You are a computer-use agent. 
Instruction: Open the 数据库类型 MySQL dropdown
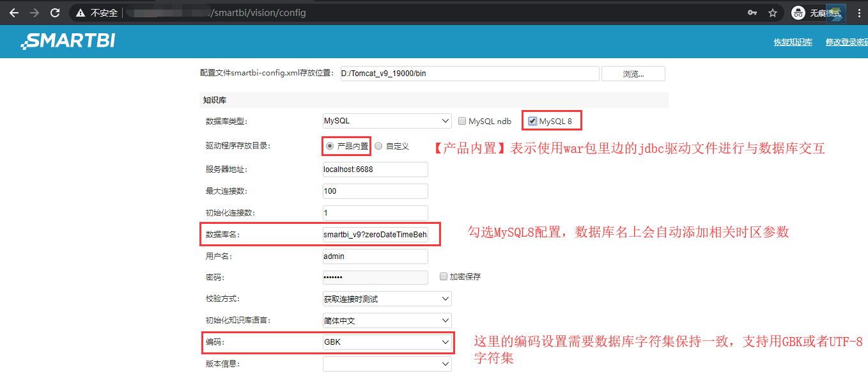click(387, 121)
